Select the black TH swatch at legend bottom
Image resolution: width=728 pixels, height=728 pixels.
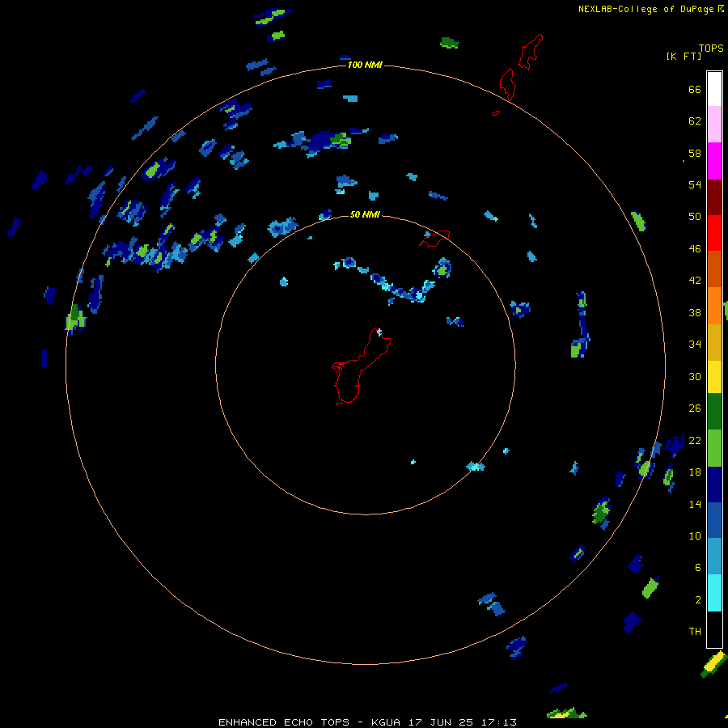tap(714, 629)
